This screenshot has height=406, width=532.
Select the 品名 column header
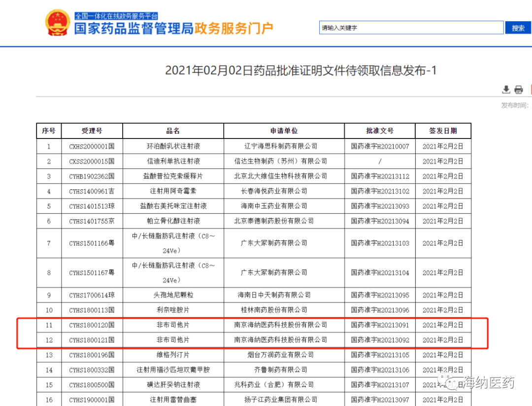[x=173, y=131]
